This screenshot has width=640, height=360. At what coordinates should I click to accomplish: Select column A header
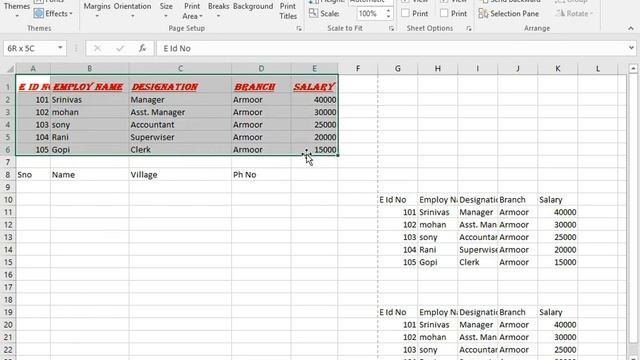33,69
